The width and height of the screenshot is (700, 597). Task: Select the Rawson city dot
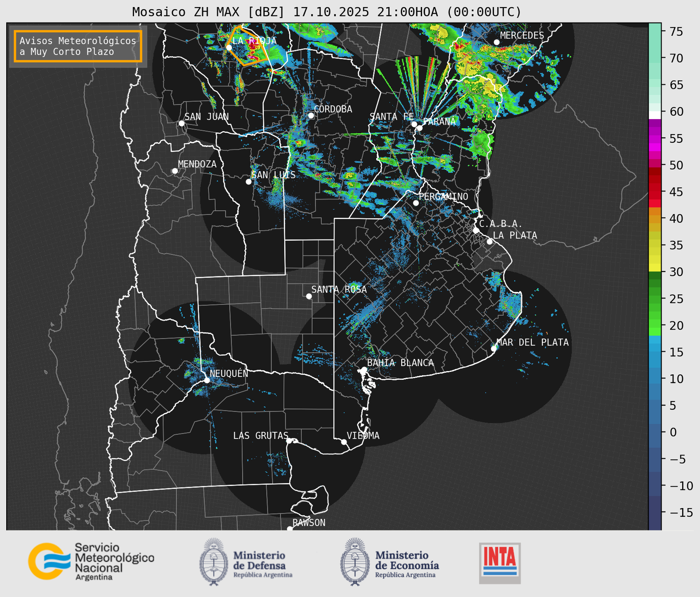tap(290, 529)
